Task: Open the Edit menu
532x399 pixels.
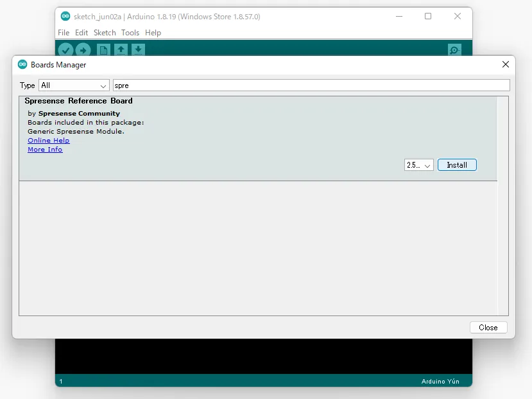Action: [82, 33]
